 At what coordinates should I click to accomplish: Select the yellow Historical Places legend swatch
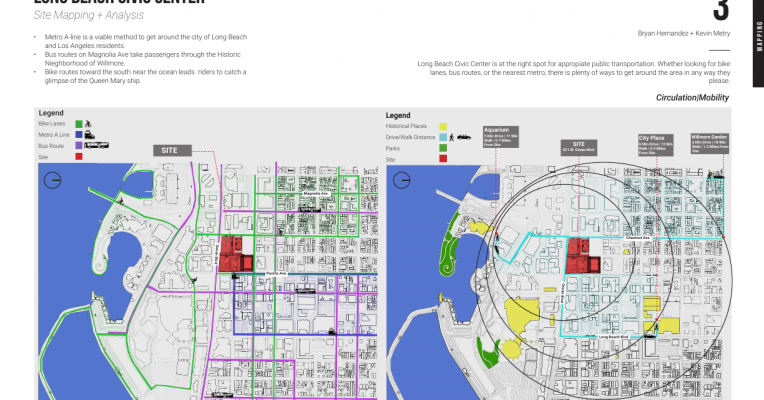click(x=442, y=124)
